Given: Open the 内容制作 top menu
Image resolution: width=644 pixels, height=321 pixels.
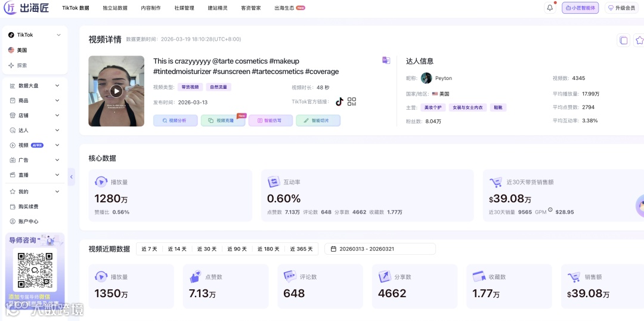Looking at the screenshot, I should tap(151, 8).
